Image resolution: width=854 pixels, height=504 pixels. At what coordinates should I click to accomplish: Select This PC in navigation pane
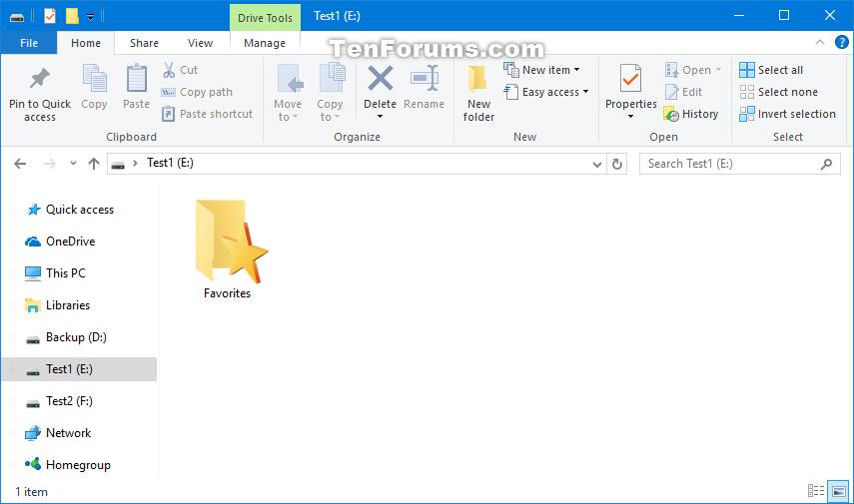point(66,273)
